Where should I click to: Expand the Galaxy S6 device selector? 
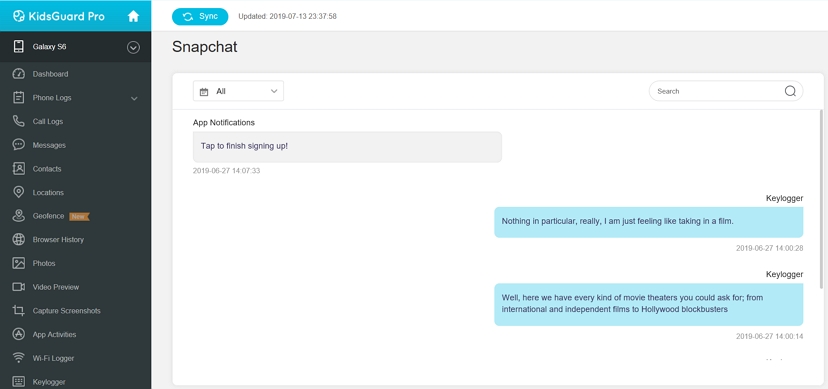133,48
